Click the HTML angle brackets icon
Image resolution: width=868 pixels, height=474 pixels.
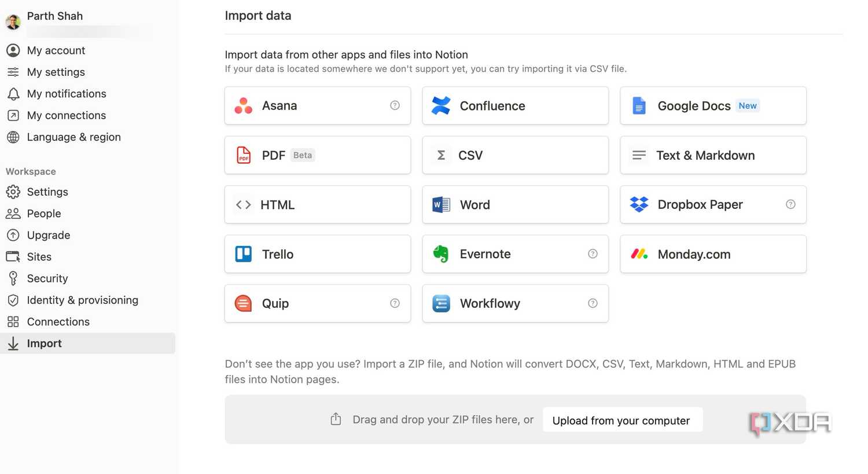pos(244,204)
